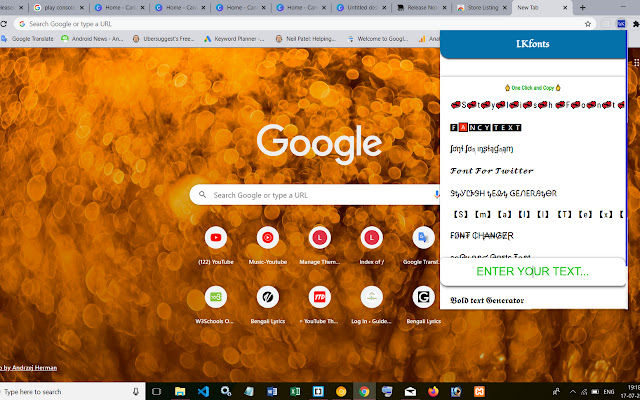This screenshot has width=640, height=400.
Task: Select the New Tab tab
Action: tap(542, 7)
